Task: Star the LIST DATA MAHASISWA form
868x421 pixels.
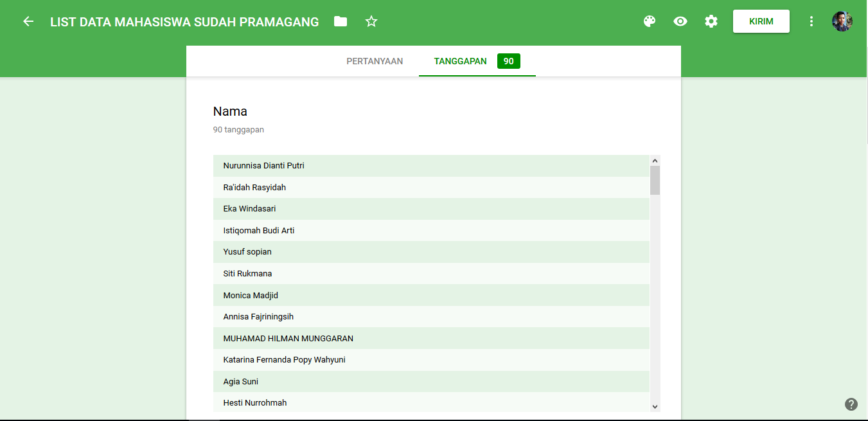Action: (371, 21)
